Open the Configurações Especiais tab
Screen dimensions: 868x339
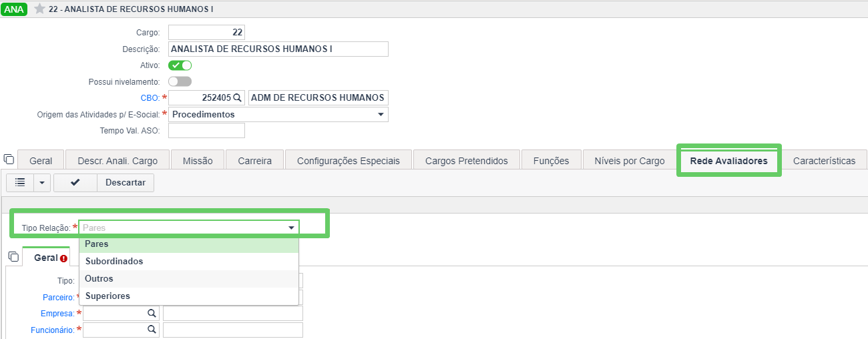(x=348, y=160)
